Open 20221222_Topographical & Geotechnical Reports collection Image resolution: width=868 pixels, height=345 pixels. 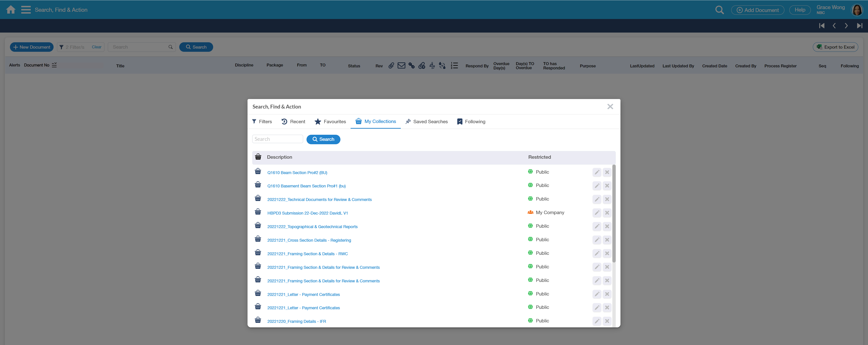[x=312, y=227]
